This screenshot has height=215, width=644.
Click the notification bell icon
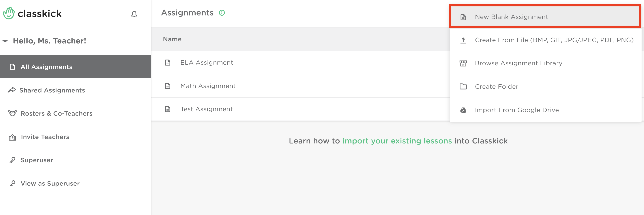tap(134, 14)
